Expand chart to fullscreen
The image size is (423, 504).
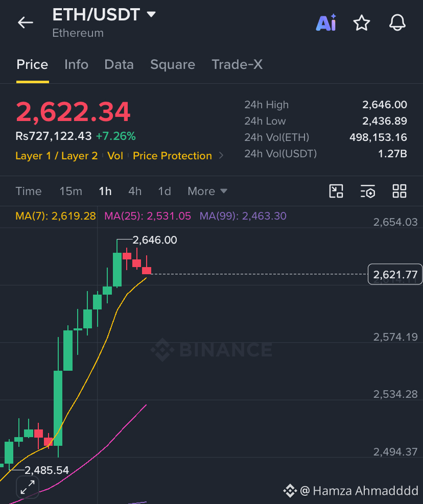(28, 487)
